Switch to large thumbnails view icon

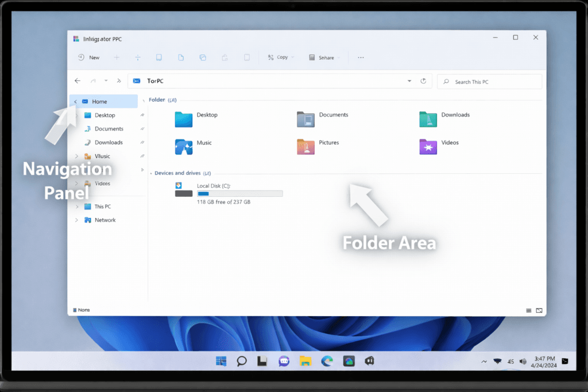click(x=539, y=311)
